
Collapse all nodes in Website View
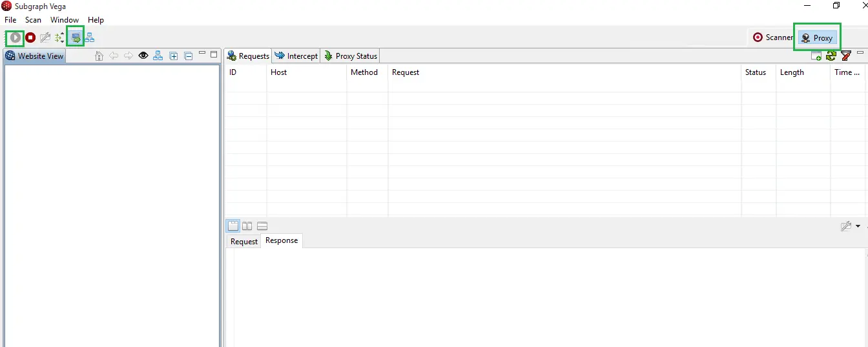click(x=189, y=56)
